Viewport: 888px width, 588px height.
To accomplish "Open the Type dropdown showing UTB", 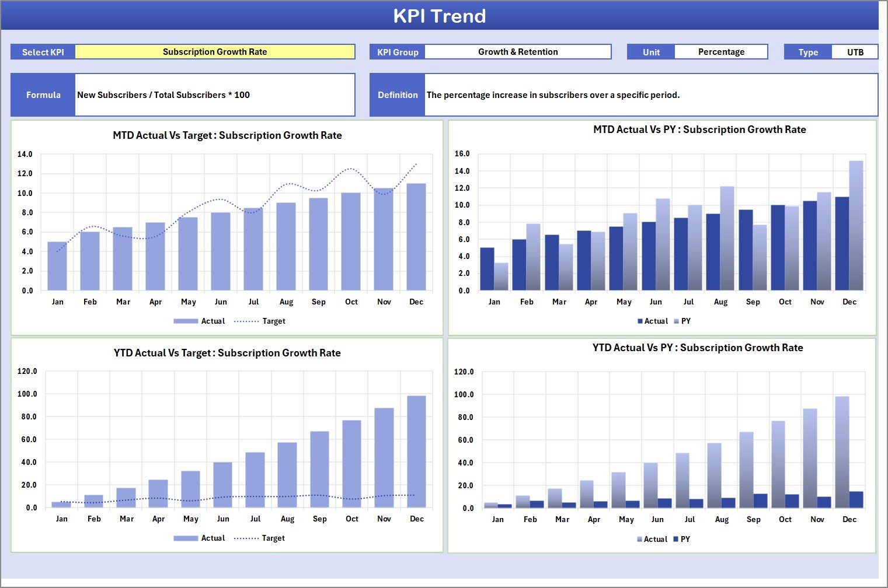I will coord(855,51).
